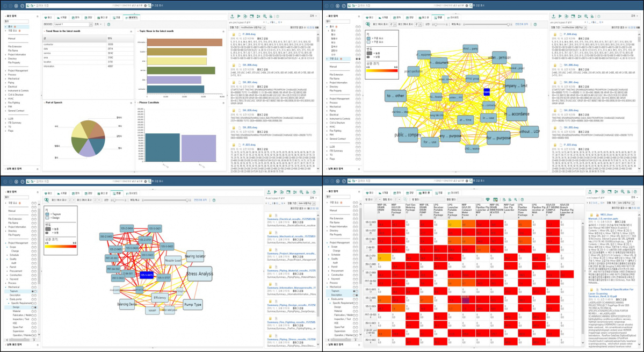
Task: Open SH...006.dwg link in dashboard results
Action: 250,64
